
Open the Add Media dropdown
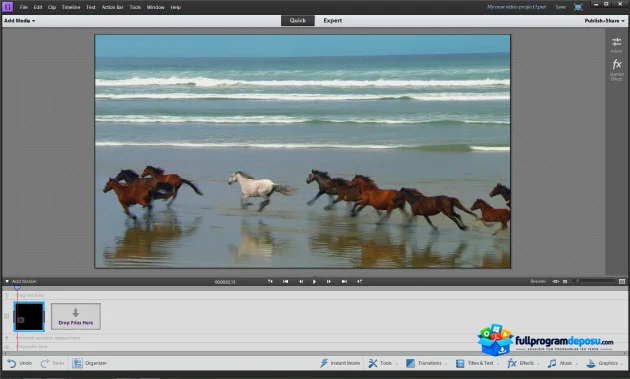(x=19, y=20)
